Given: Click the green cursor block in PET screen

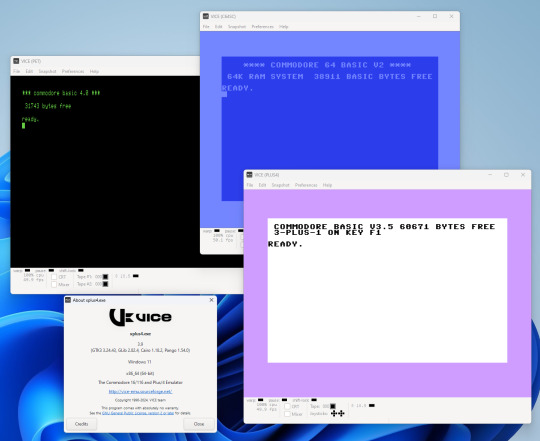Looking at the screenshot, I should [23, 126].
